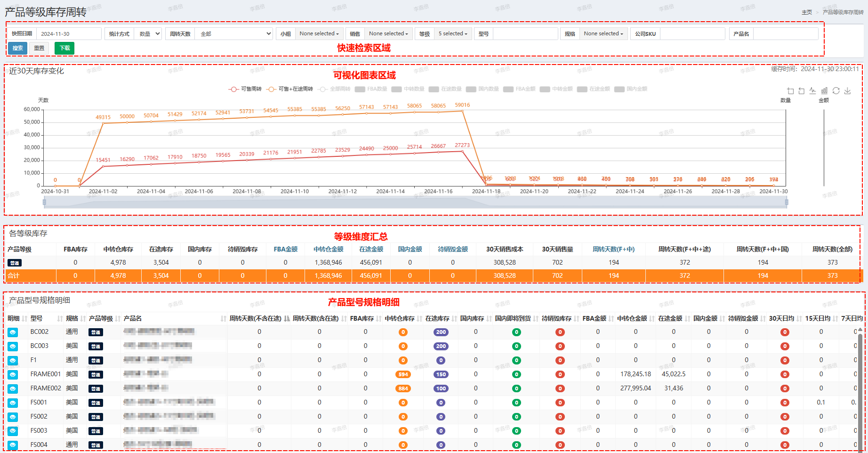Activate the chart area zoom tool
This screenshot has width=868, height=453.
[x=790, y=91]
